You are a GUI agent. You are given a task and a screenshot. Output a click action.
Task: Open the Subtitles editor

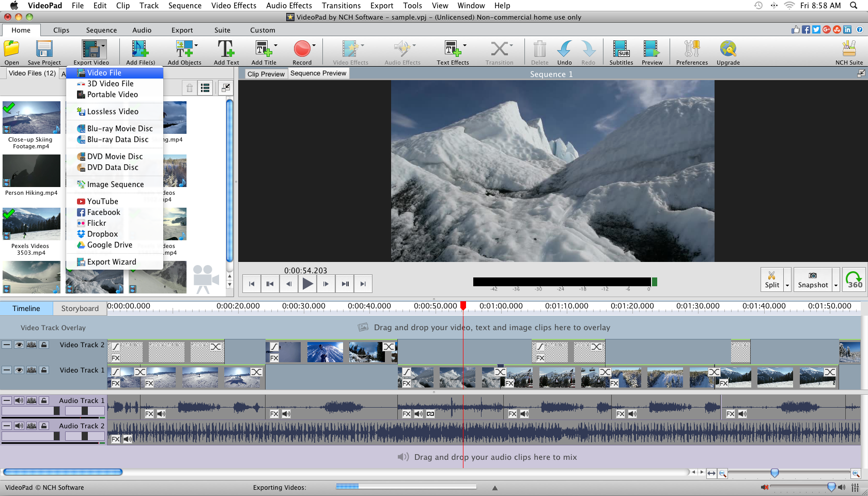coord(621,52)
